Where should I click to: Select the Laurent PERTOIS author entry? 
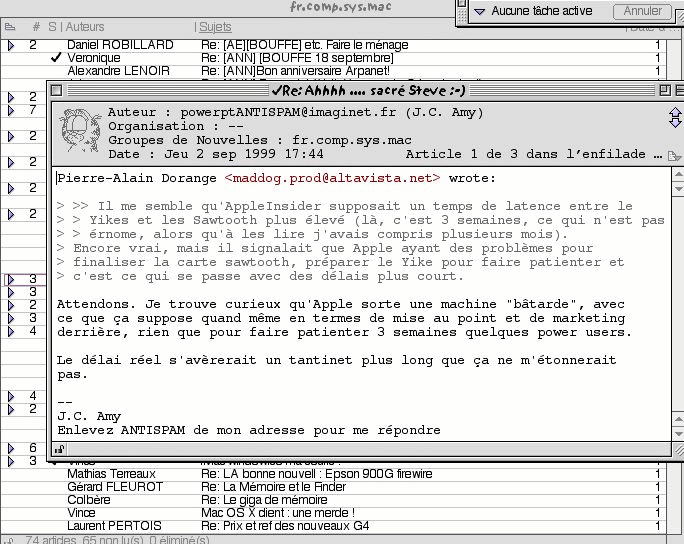click(x=114, y=526)
